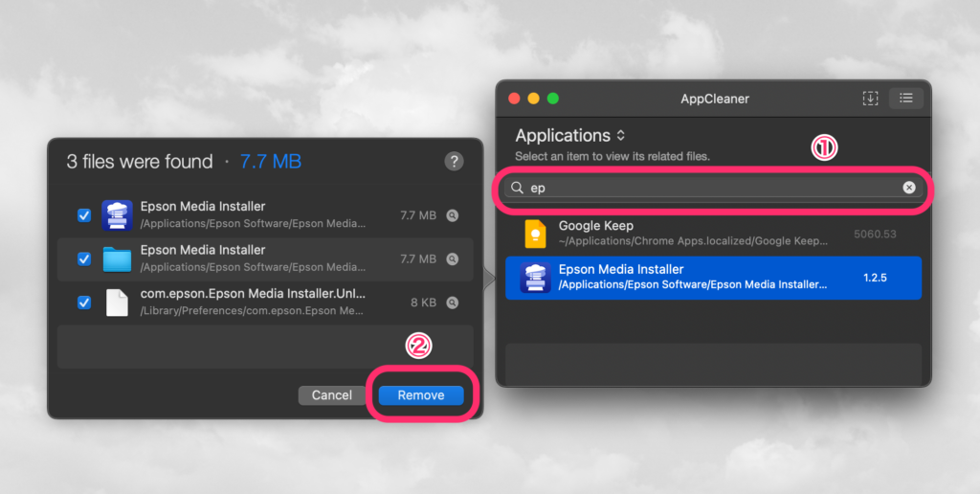This screenshot has height=494, width=980.
Task: Click the Google Keep app icon
Action: coord(535,235)
